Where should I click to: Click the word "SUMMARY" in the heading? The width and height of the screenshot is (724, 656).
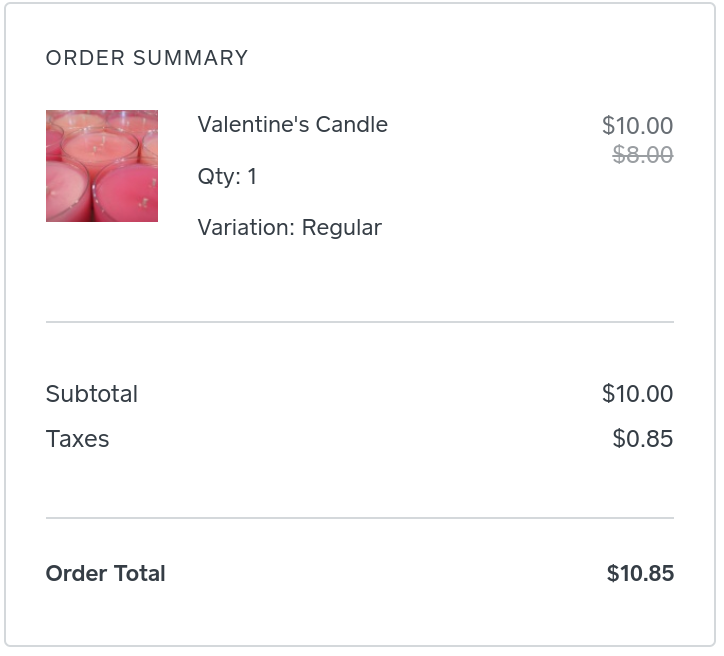189,58
